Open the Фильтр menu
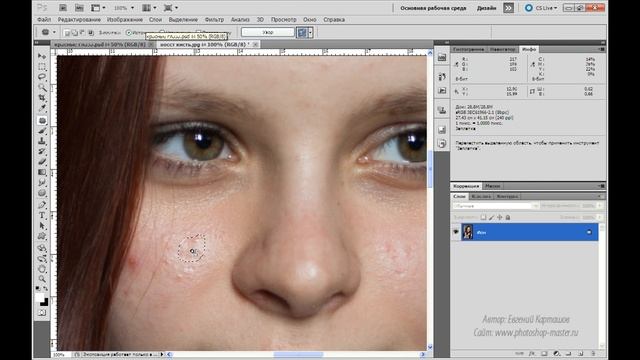The image size is (640, 360). [214, 20]
